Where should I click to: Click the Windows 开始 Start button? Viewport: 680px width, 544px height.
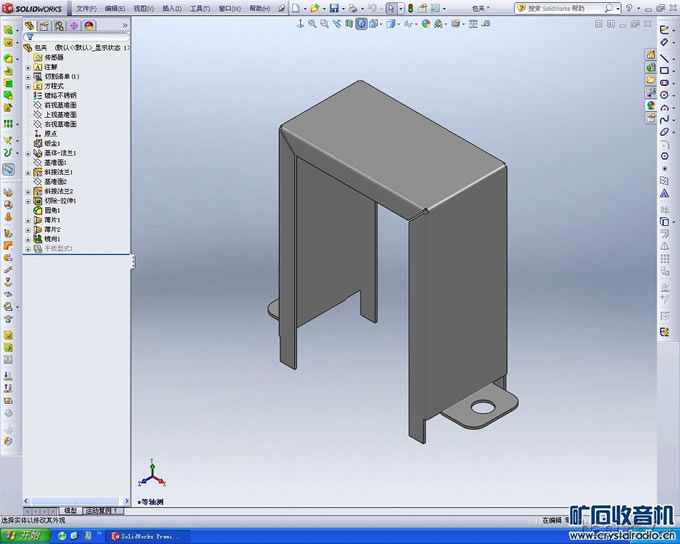point(23,536)
